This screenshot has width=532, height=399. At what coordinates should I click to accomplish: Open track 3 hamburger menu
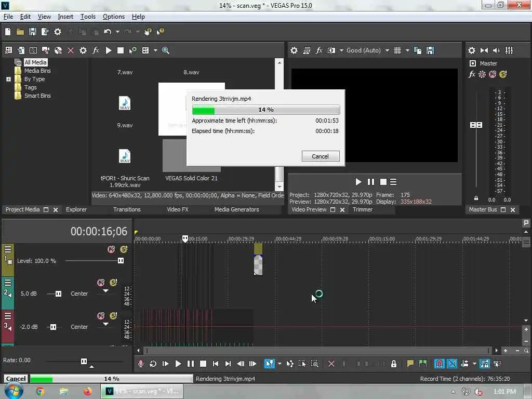tap(8, 316)
